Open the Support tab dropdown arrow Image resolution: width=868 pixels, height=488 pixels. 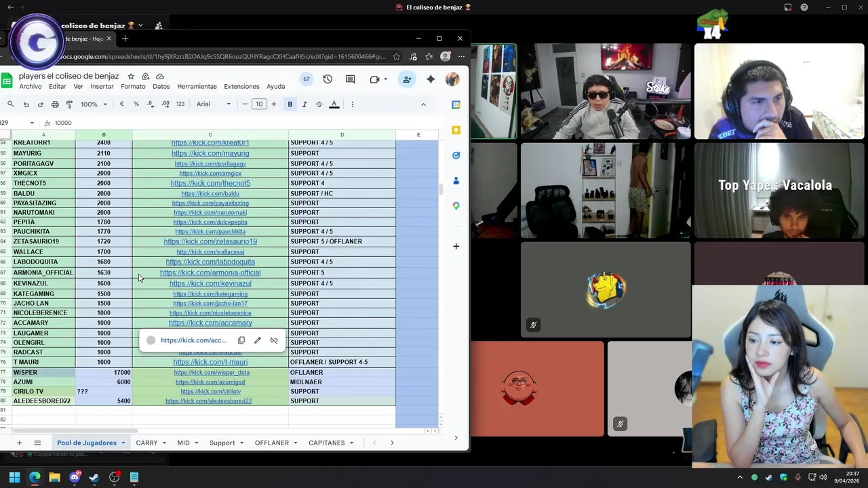[241, 443]
